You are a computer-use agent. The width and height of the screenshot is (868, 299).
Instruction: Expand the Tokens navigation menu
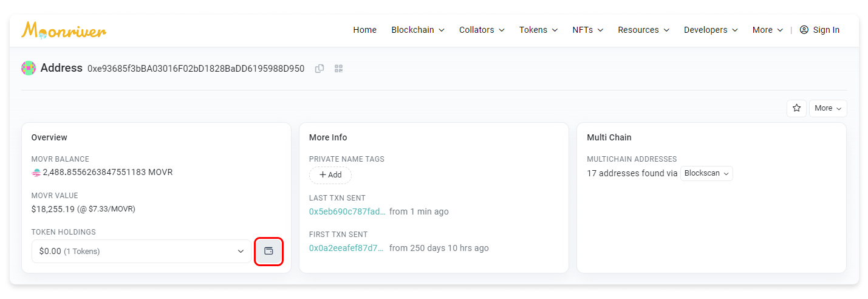[x=538, y=30]
